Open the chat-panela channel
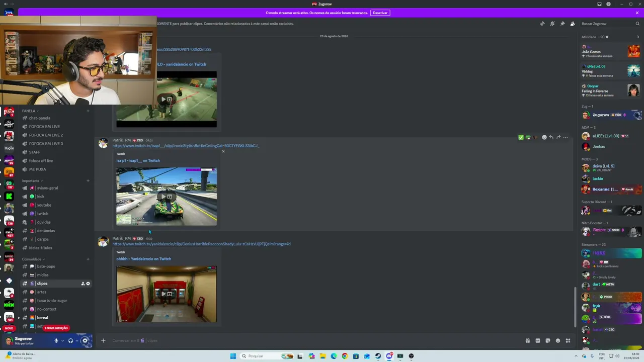 56,118
